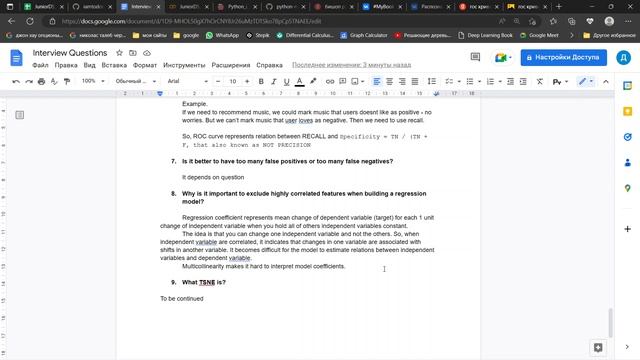The height and width of the screenshot is (360, 640).
Task: Open the checklist dropdown arrow
Action: (x=459, y=82)
